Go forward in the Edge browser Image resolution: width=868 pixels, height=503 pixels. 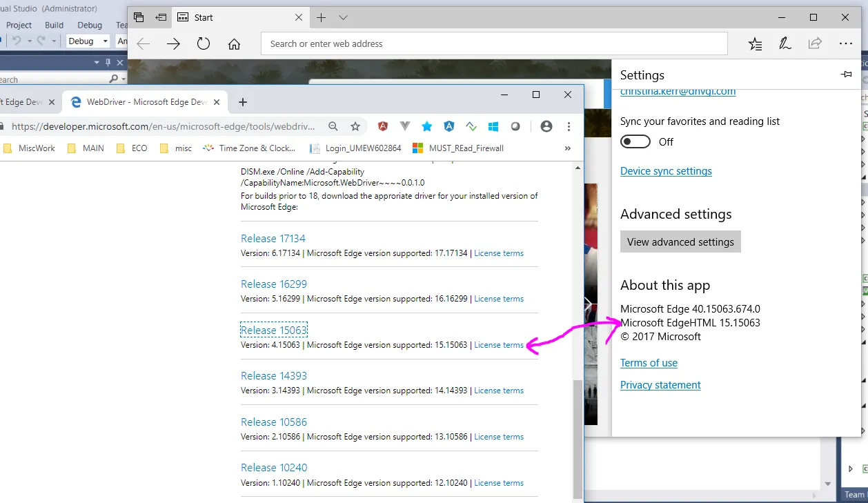[x=173, y=43]
